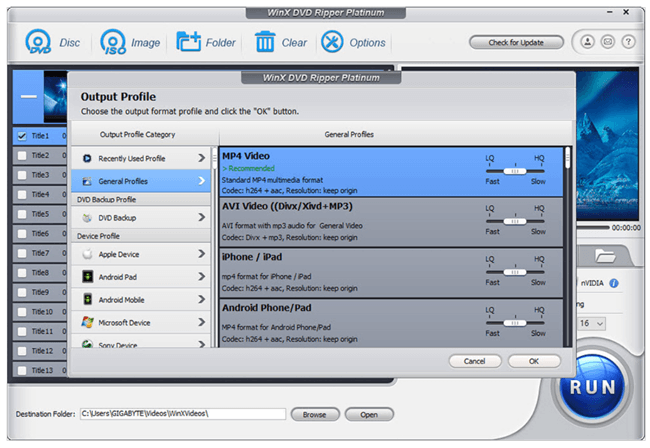Click the Microsoft Device logo icon
650x448 pixels.
click(87, 322)
